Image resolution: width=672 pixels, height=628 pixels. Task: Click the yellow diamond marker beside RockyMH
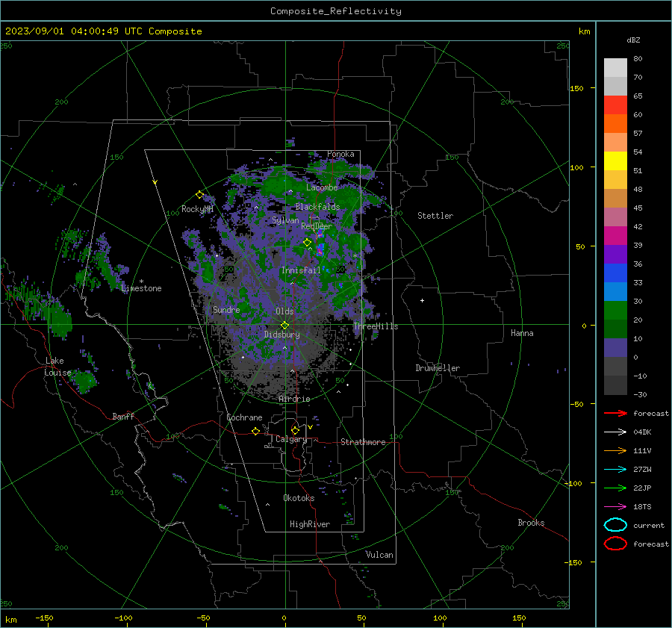pyautogui.click(x=199, y=195)
